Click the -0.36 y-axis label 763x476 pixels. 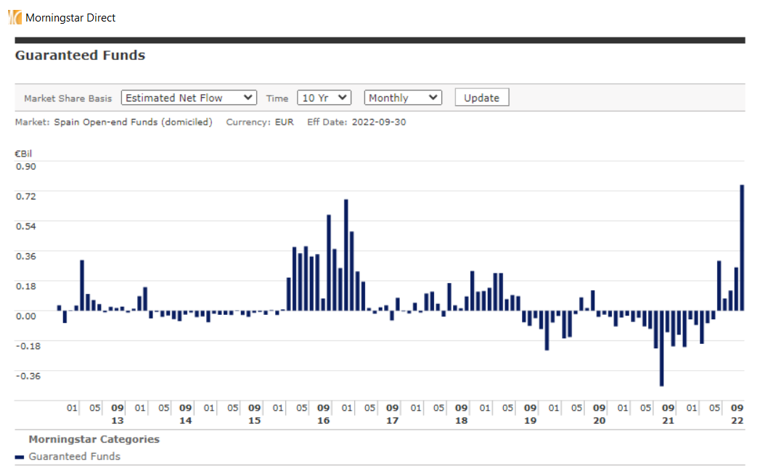(27, 376)
